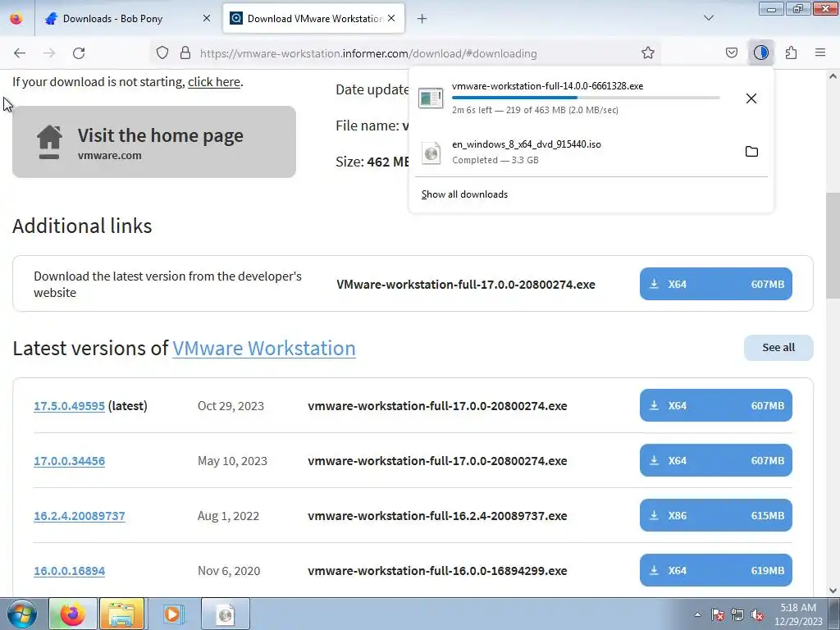The height and width of the screenshot is (630, 840).
Task: Click the page vertical scrollbar thumb
Action: (833, 245)
